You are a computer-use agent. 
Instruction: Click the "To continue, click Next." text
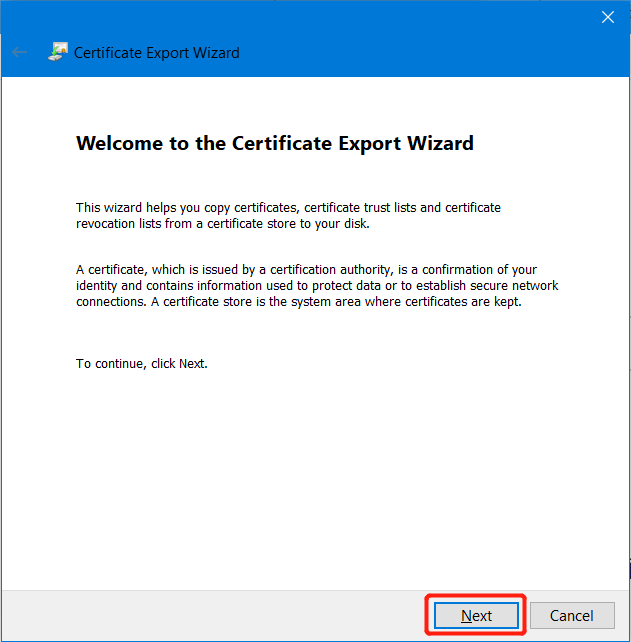(142, 364)
